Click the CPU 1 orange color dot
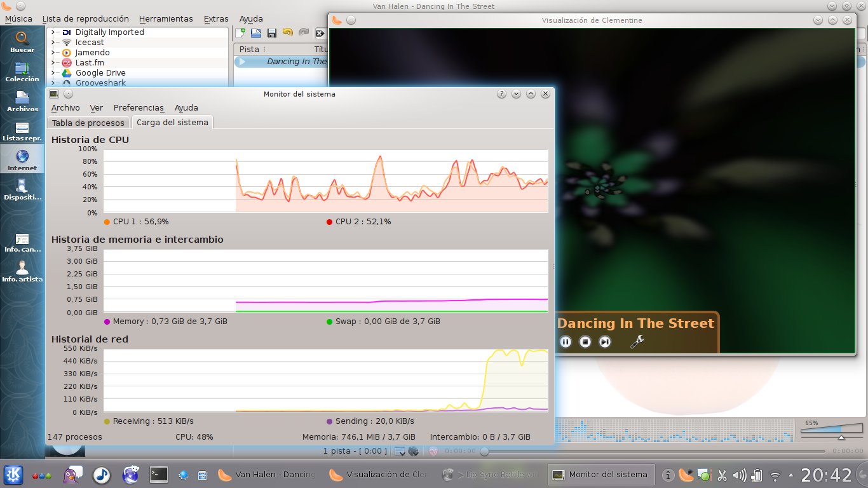 click(x=107, y=222)
